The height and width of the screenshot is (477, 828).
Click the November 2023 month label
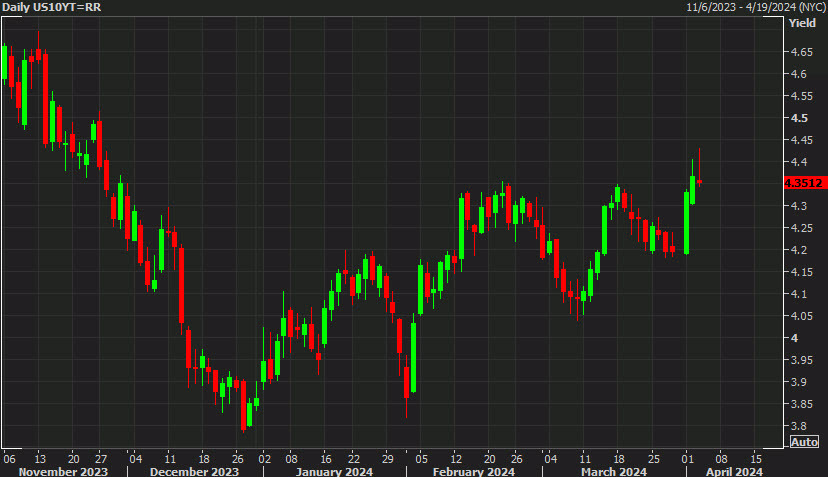click(63, 472)
